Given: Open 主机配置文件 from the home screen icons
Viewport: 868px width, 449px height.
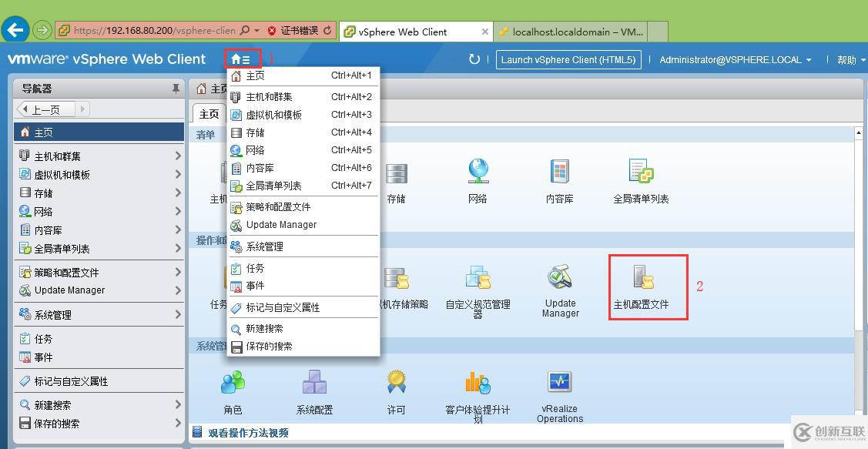Looking at the screenshot, I should tap(648, 286).
